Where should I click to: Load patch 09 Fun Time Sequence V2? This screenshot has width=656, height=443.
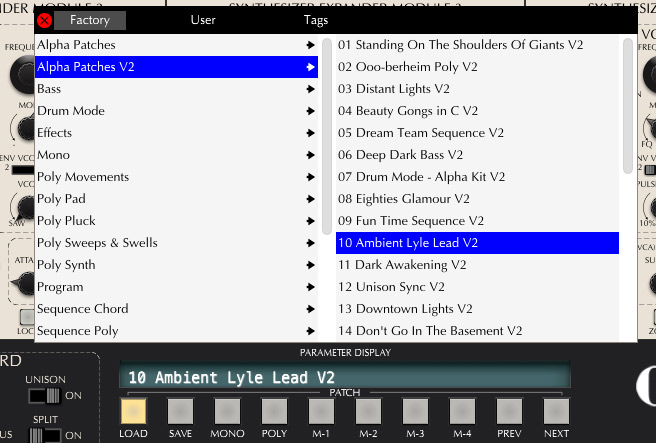(x=477, y=221)
